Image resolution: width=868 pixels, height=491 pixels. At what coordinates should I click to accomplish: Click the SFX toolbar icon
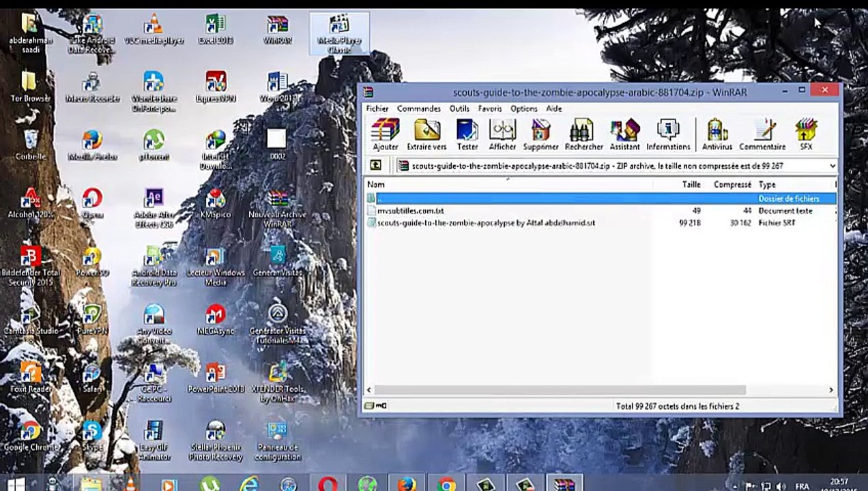pos(806,134)
